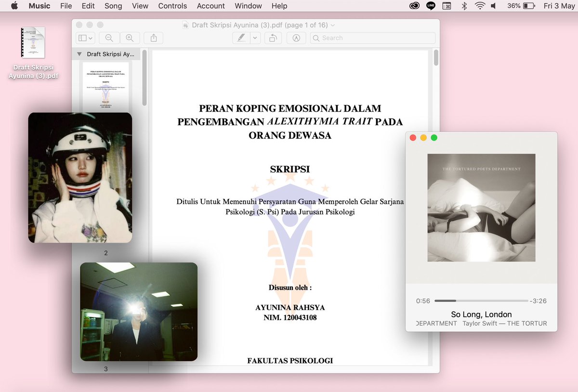Rotate the page in Preview
Image resolution: width=578 pixels, height=392 pixels.
pos(273,38)
